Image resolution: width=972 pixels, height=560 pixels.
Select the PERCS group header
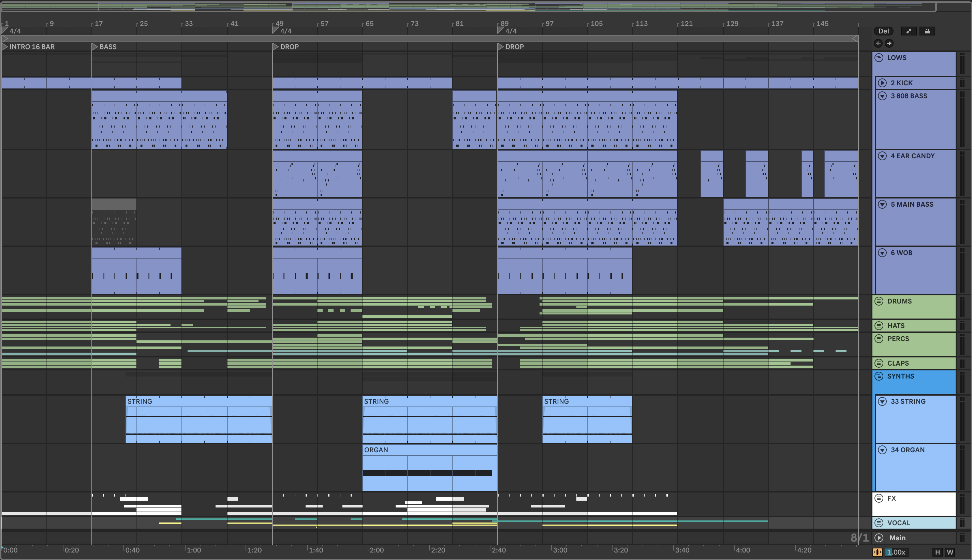[914, 344]
